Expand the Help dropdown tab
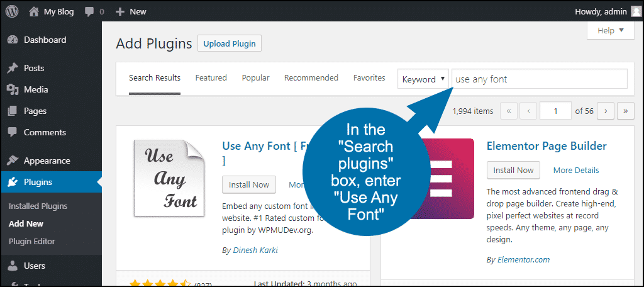644x287 pixels. (610, 30)
